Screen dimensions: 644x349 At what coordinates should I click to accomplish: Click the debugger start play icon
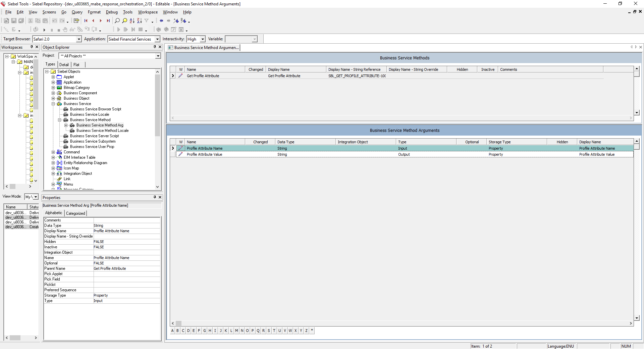44,30
